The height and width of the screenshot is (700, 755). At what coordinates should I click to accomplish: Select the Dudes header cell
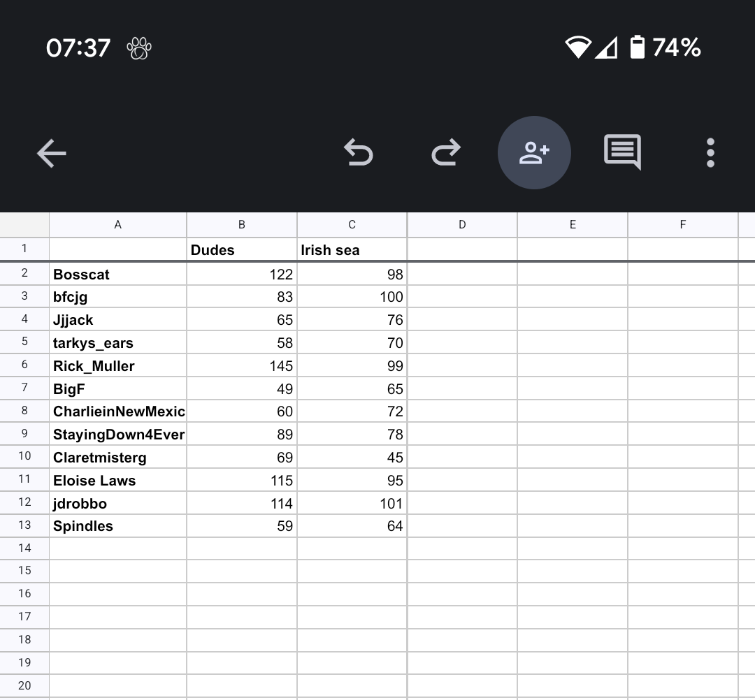pyautogui.click(x=241, y=249)
